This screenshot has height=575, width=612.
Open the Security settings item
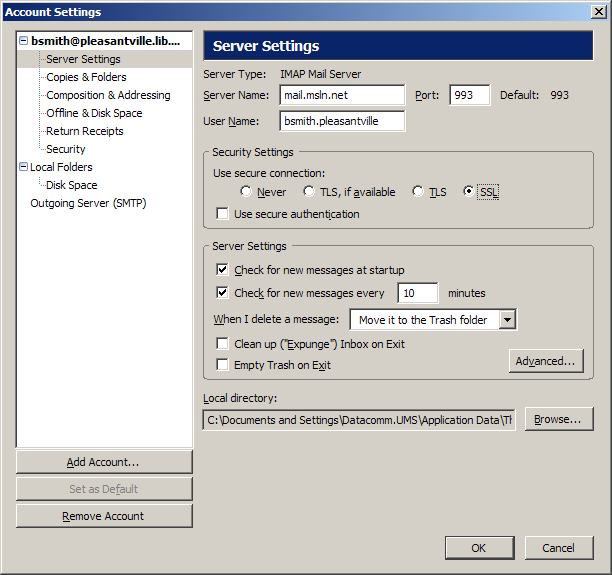66,149
